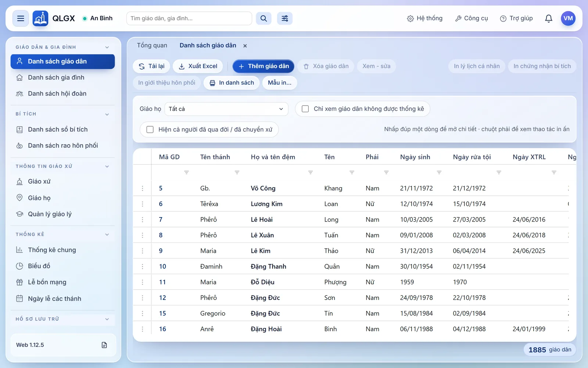Open advanced search filter sliders
588x368 pixels.
click(x=285, y=18)
